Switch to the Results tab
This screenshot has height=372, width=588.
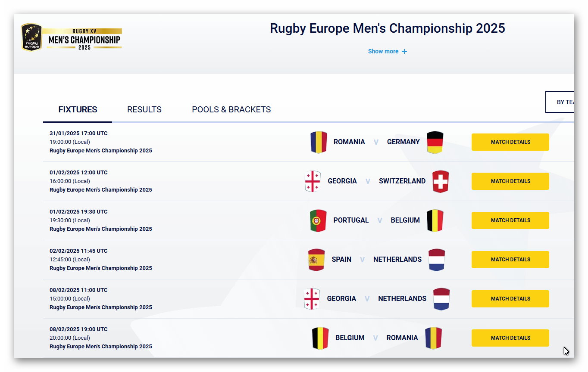point(144,109)
